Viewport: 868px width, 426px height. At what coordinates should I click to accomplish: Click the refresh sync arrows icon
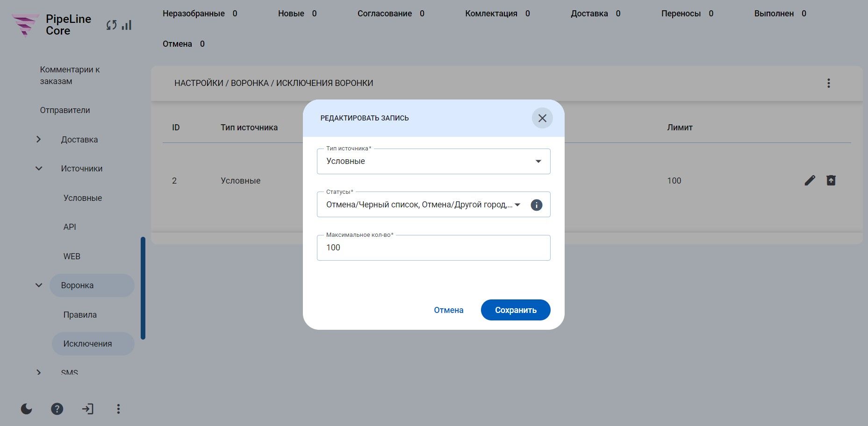[x=111, y=25]
